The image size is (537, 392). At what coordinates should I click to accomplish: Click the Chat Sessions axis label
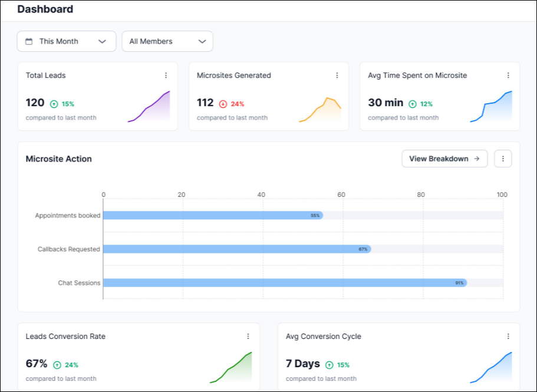[79, 283]
